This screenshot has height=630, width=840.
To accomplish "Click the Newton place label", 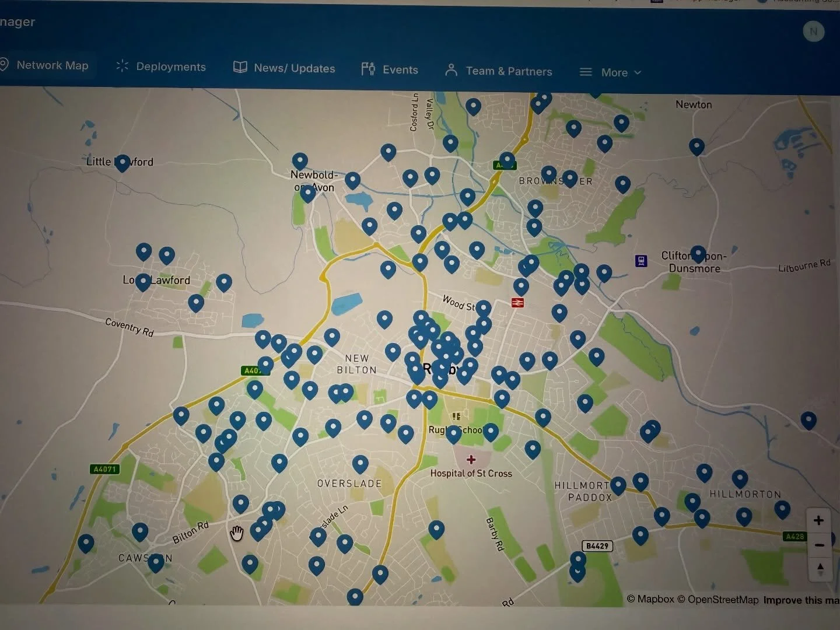I will click(694, 104).
